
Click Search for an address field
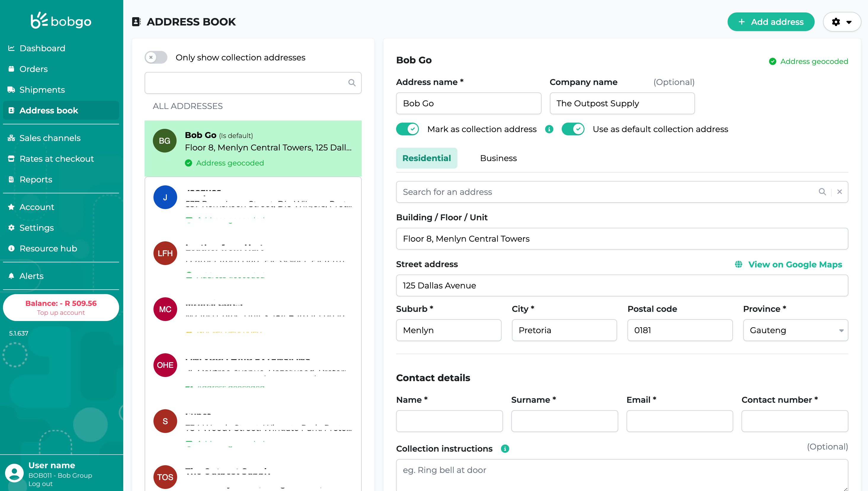pyautogui.click(x=622, y=192)
